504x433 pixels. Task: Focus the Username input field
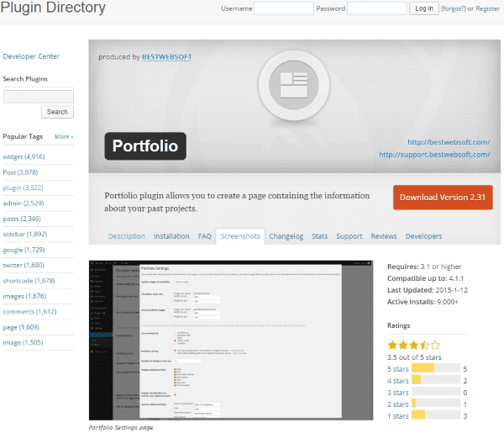click(x=284, y=8)
